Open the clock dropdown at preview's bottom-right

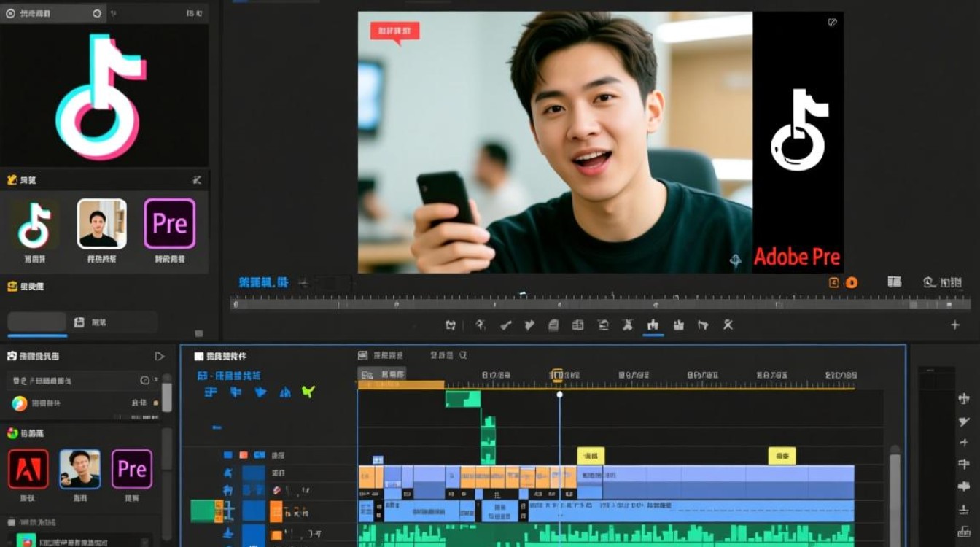[x=941, y=282]
